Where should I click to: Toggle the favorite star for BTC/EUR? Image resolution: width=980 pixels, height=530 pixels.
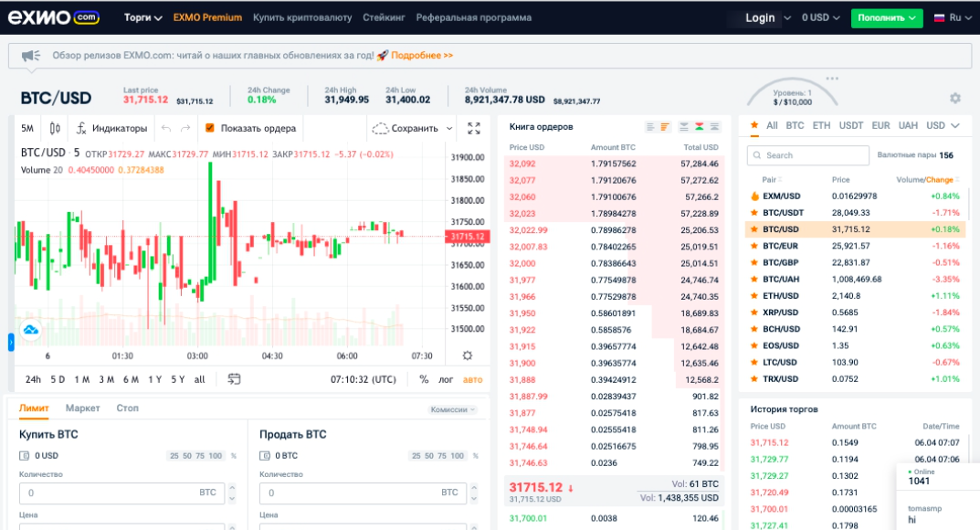(754, 246)
